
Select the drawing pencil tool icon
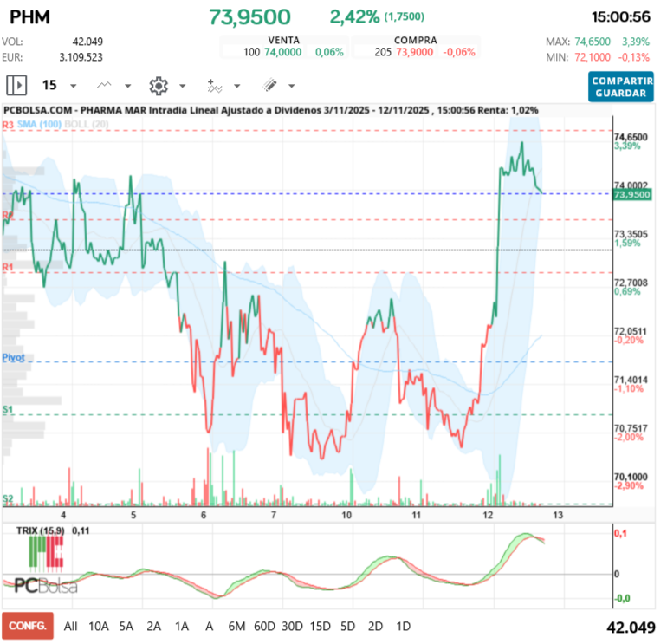pyautogui.click(x=269, y=86)
